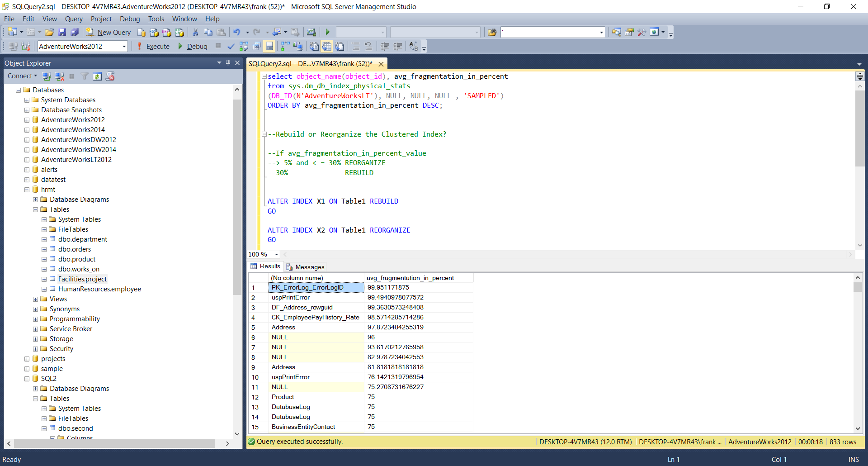Start debugging with the Debug button
Image resolution: width=868 pixels, height=466 pixels.
pos(193,46)
